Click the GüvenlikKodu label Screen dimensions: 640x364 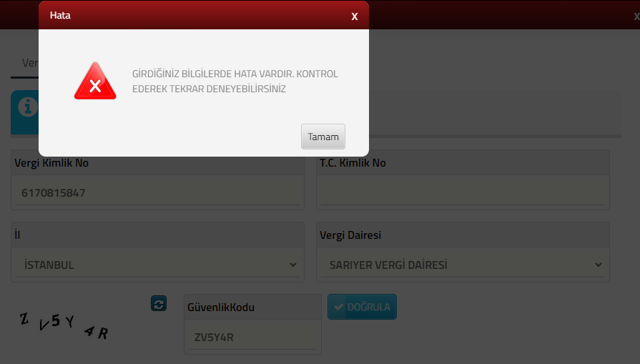coord(221,308)
